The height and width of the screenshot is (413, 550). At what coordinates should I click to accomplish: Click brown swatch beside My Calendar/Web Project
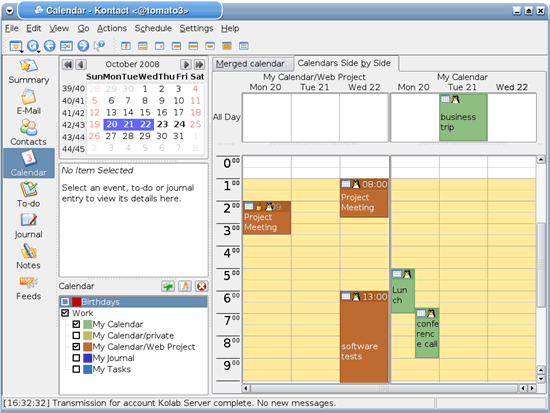point(88,347)
